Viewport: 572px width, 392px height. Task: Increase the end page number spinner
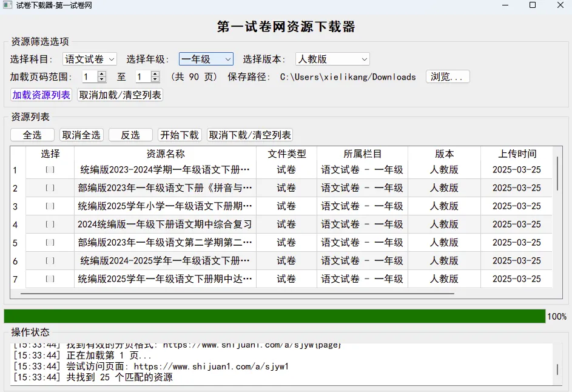coord(155,74)
